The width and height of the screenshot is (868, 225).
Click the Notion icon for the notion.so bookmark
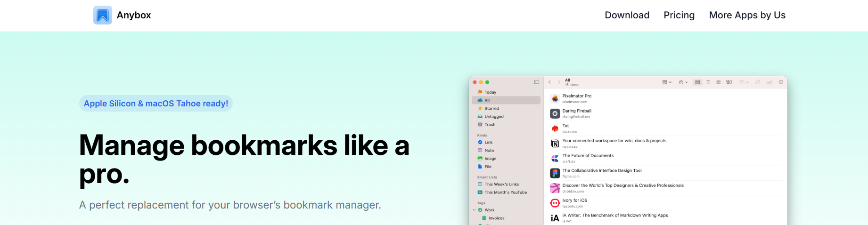(555, 144)
